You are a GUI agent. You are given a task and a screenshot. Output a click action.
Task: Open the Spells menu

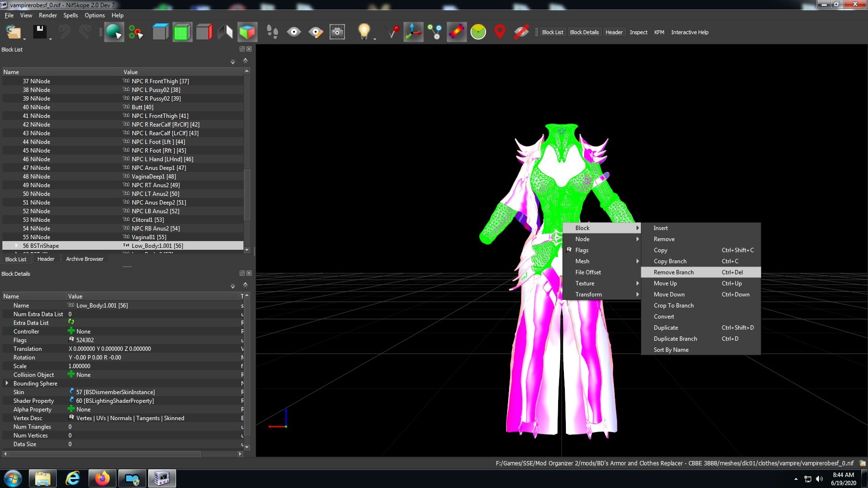coord(71,15)
